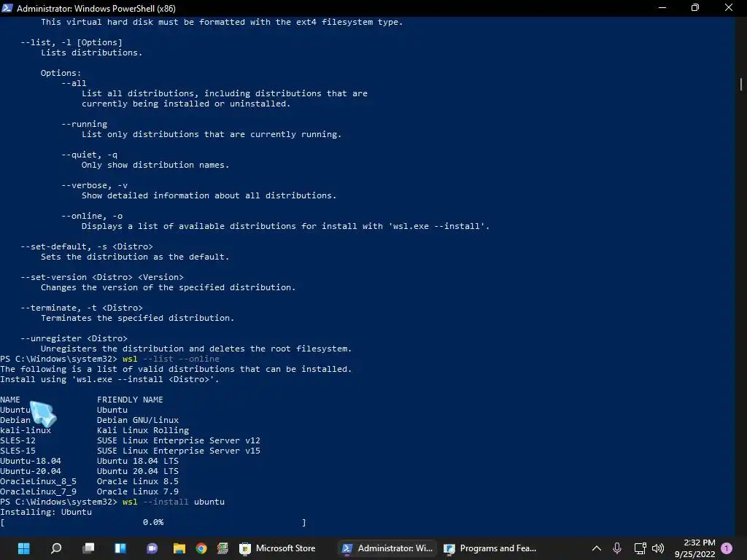Open File Explorer from the taskbar
747x560 pixels.
tap(179, 548)
